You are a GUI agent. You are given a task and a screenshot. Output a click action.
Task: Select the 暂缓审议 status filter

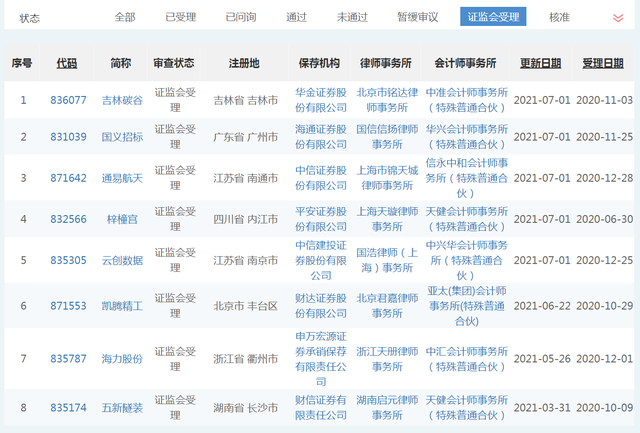point(418,17)
